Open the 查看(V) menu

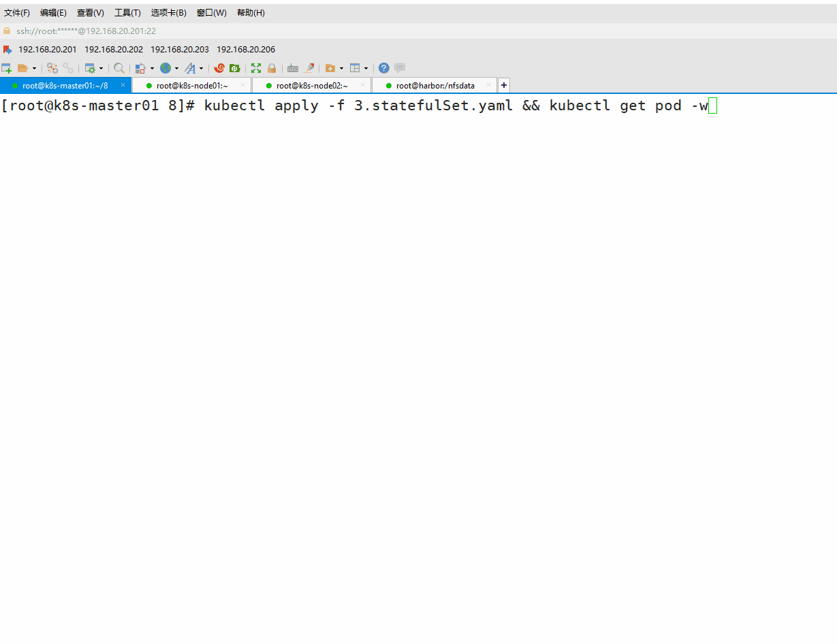point(91,13)
